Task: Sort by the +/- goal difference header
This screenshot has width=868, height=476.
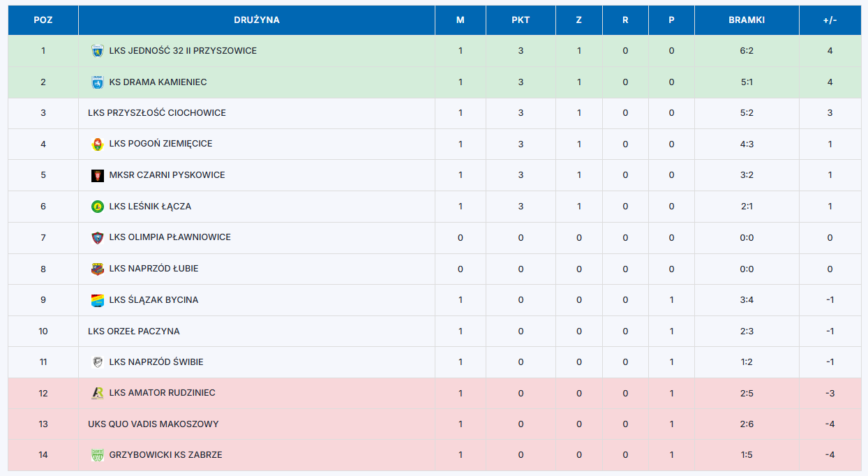Action: click(x=830, y=20)
